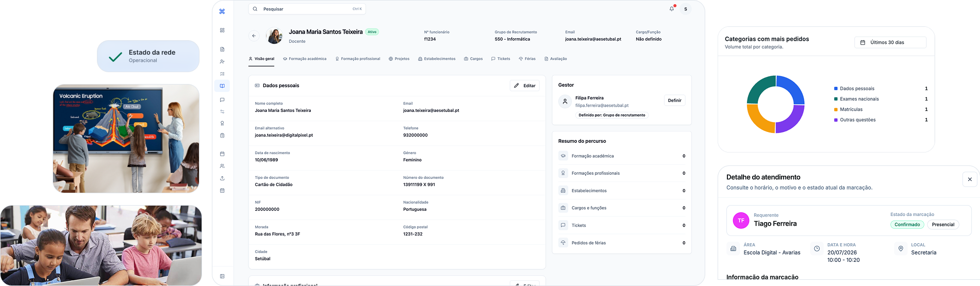This screenshot has width=980, height=286.
Task: Open the users group icon in sidebar
Action: pos(222,166)
